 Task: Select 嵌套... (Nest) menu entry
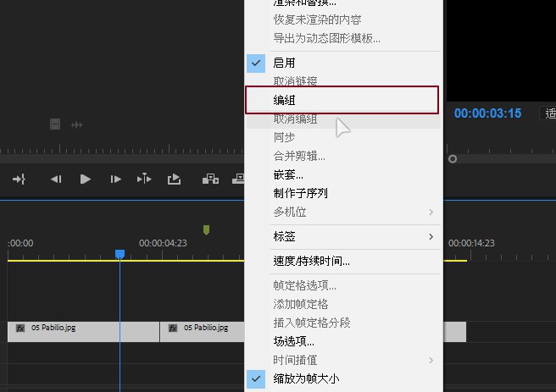(288, 174)
